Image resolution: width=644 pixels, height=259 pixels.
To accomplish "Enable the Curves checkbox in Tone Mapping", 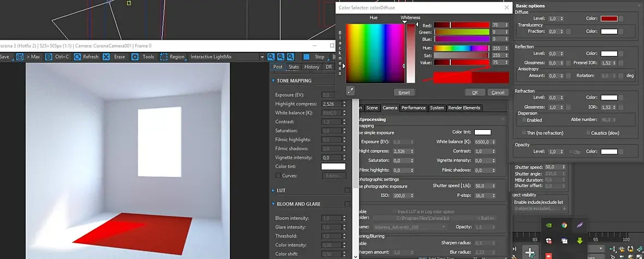I will [x=278, y=176].
